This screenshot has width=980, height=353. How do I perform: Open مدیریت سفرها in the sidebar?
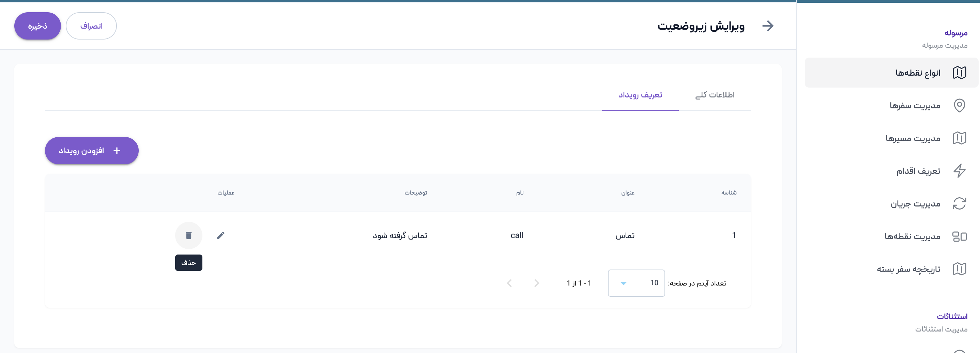click(915, 105)
